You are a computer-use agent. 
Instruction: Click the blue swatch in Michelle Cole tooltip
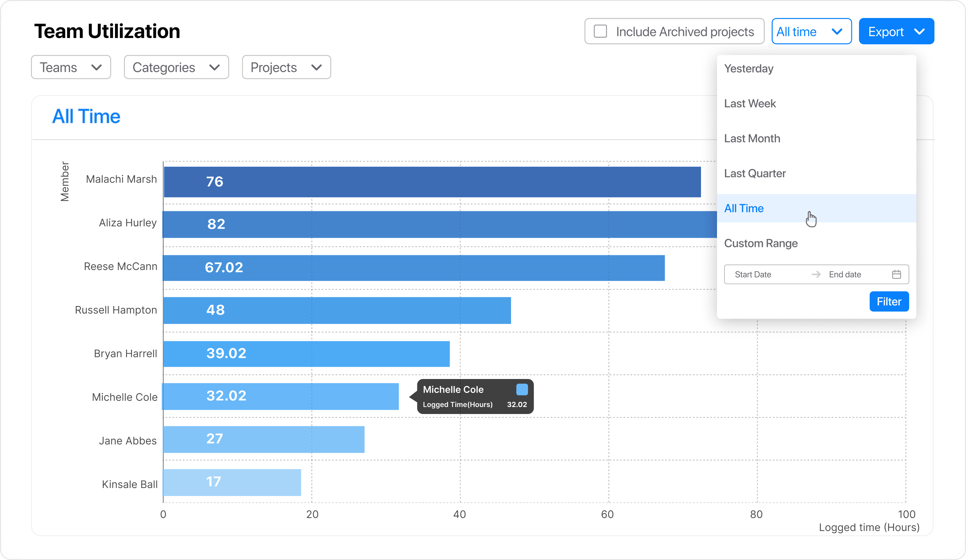522,389
